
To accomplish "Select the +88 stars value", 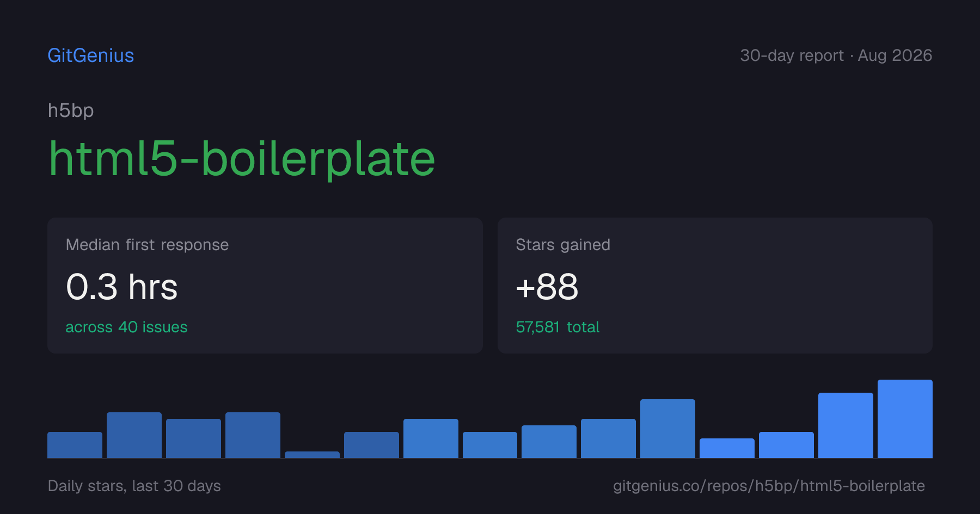I will [x=547, y=287].
